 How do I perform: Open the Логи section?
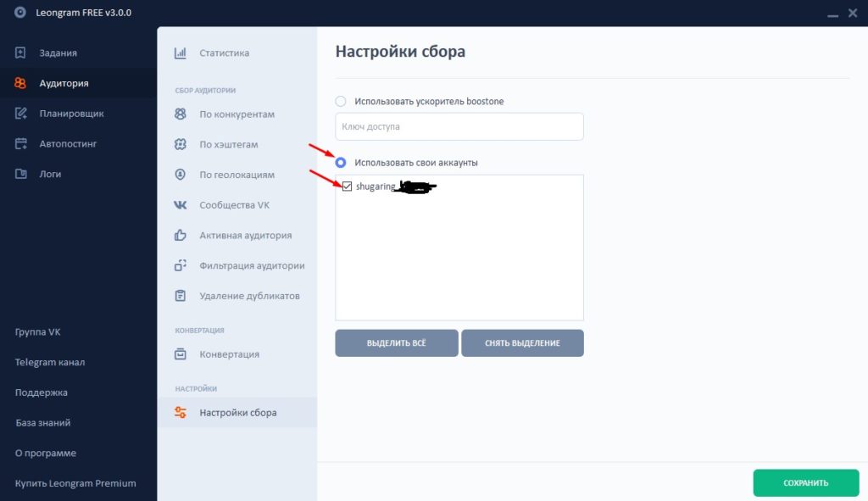tap(78, 174)
